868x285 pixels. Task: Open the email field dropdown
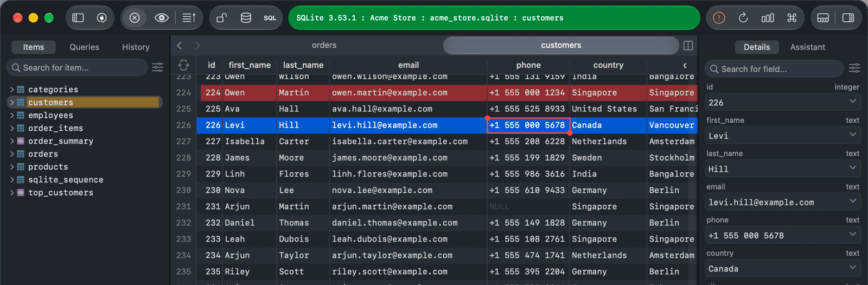(853, 201)
